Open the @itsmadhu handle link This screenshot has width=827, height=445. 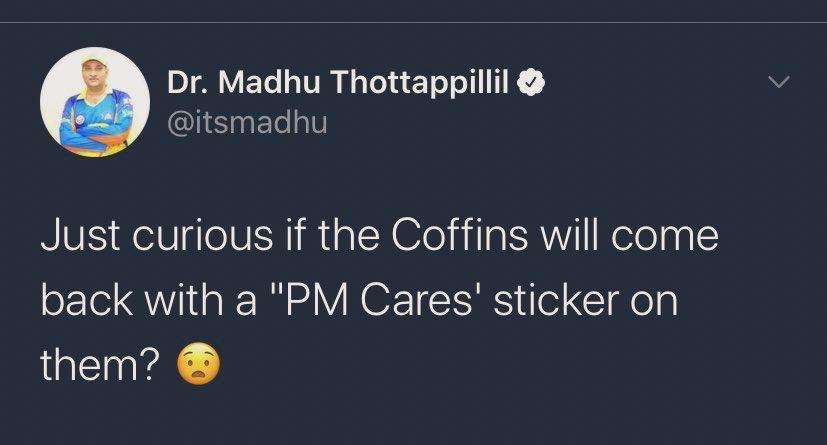click(247, 122)
